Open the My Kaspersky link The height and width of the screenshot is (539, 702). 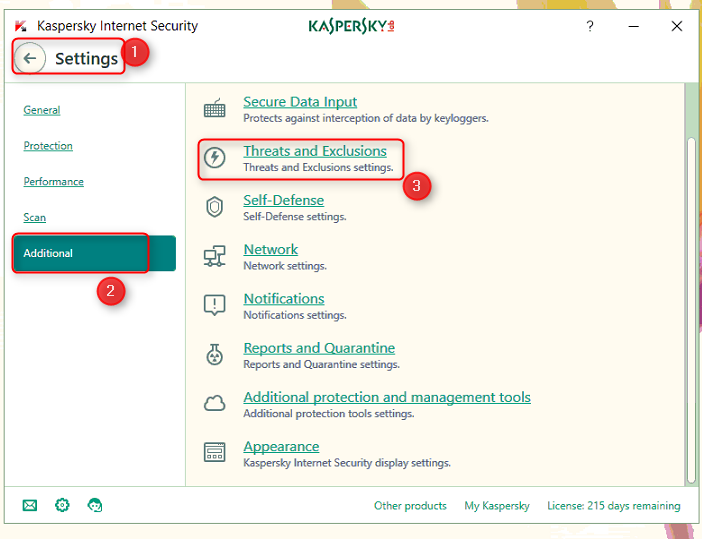497,506
